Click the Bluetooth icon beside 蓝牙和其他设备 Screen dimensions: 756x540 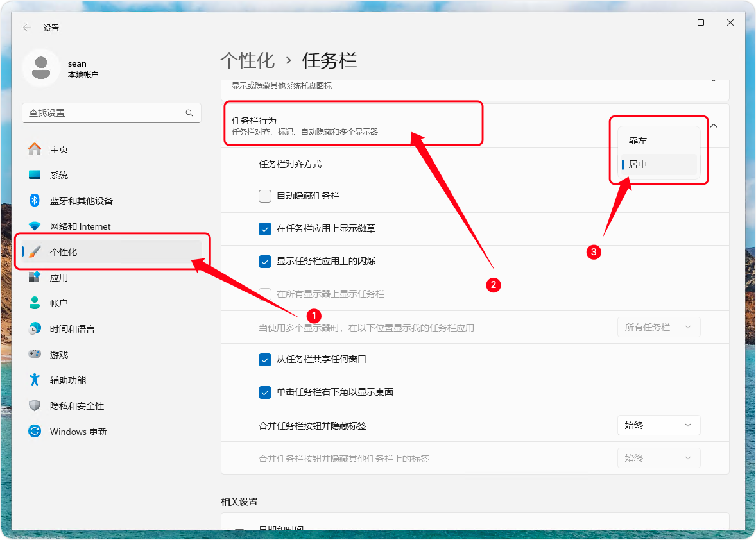click(35, 200)
